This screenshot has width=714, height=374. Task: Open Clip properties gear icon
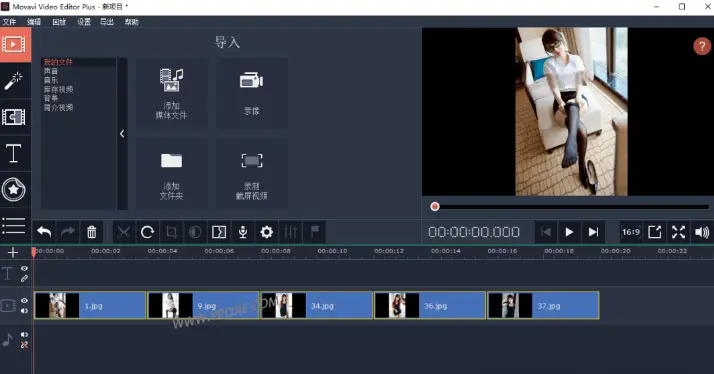point(267,232)
